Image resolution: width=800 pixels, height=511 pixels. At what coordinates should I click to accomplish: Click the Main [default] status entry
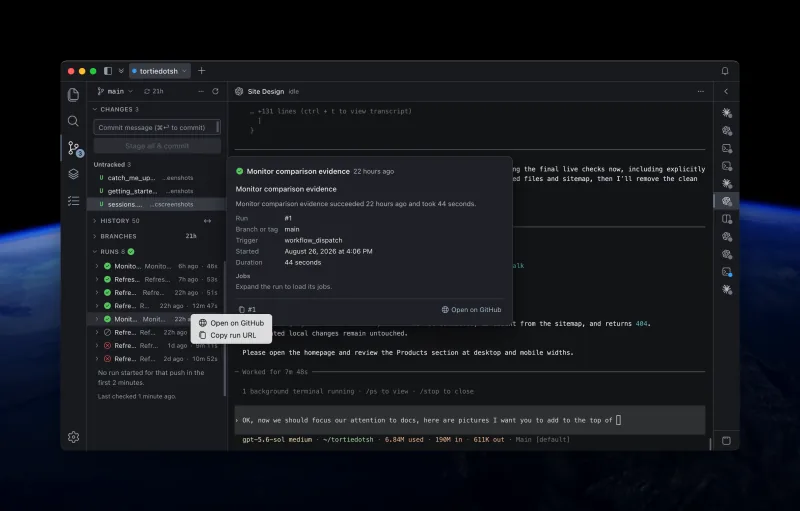542,440
